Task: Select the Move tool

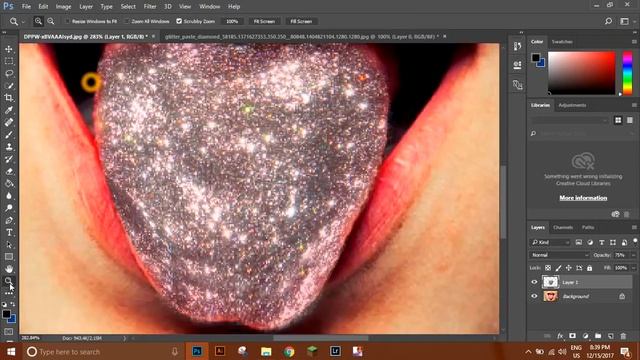Action: pos(9,49)
